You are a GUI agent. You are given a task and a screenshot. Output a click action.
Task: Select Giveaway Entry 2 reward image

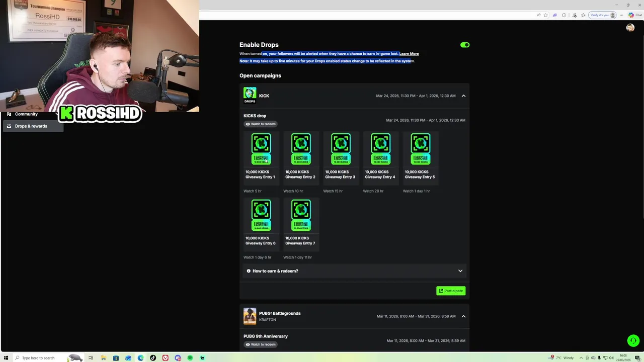click(301, 149)
